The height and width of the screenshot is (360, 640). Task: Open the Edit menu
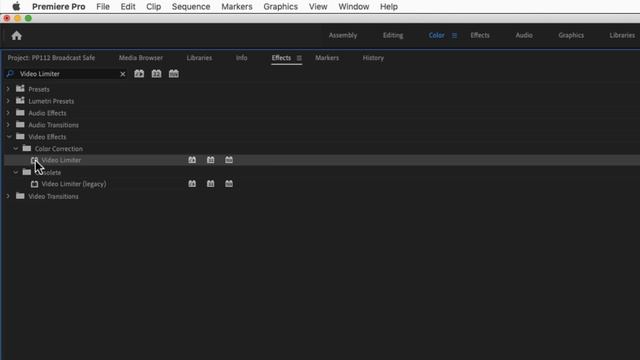[128, 7]
